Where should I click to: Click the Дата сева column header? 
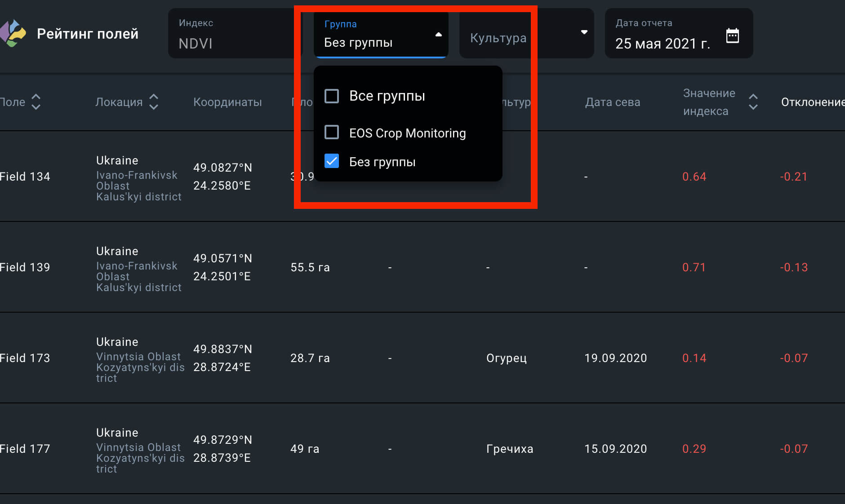tap(612, 102)
